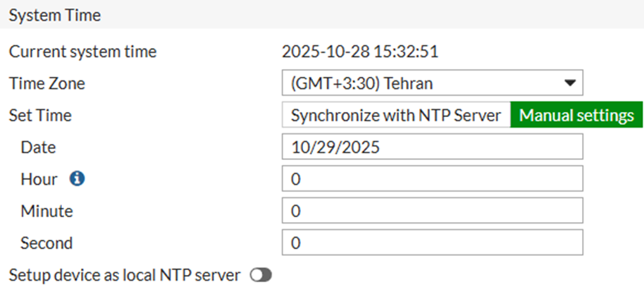Choose the Manual settings option

click(576, 115)
